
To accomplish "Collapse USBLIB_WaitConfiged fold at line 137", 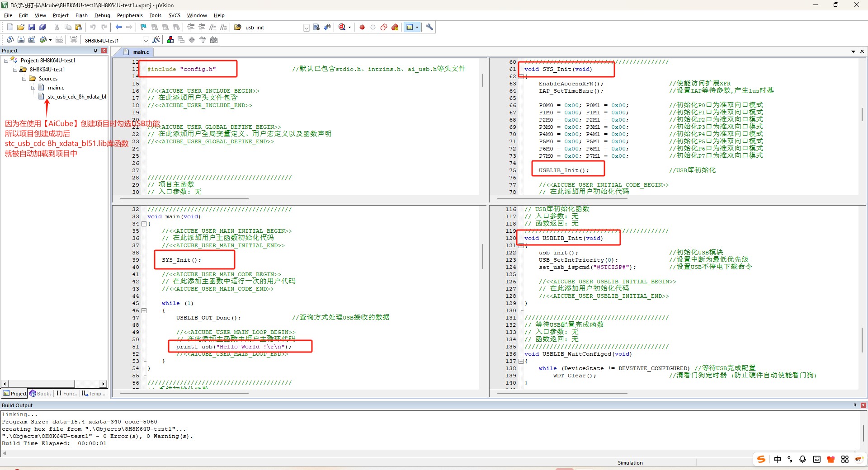I will coord(521,361).
